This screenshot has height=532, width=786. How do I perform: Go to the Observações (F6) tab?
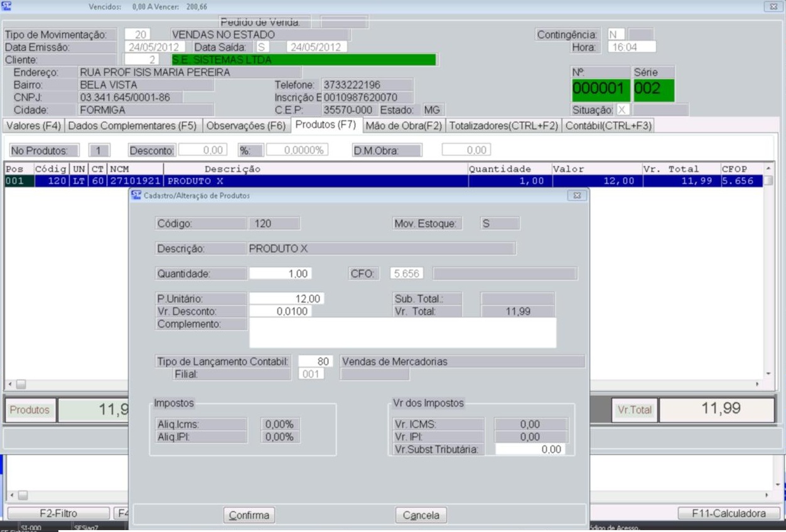246,125
